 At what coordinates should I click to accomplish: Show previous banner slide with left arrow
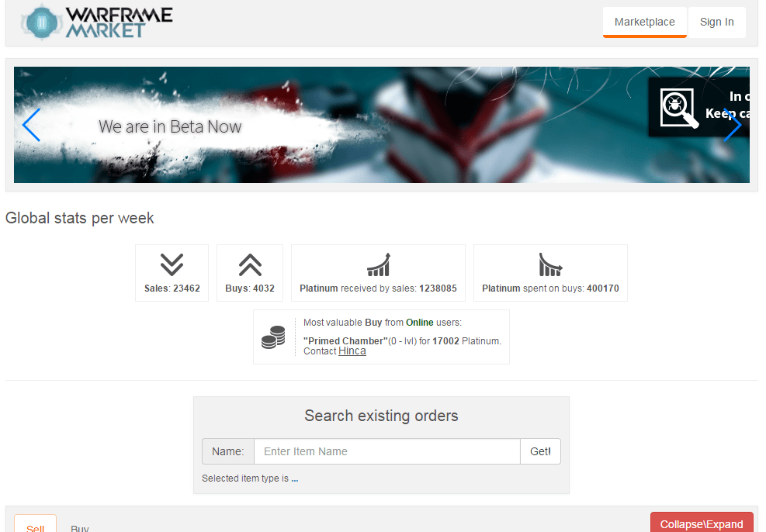(x=31, y=125)
